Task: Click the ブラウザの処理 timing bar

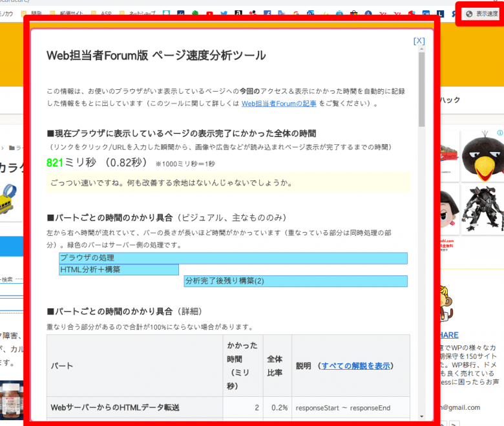Action: coord(233,258)
